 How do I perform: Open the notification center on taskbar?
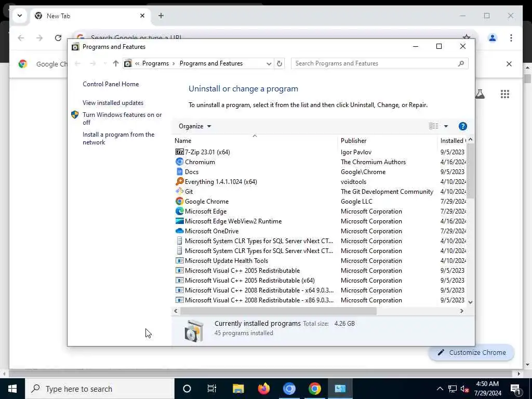pos(515,389)
